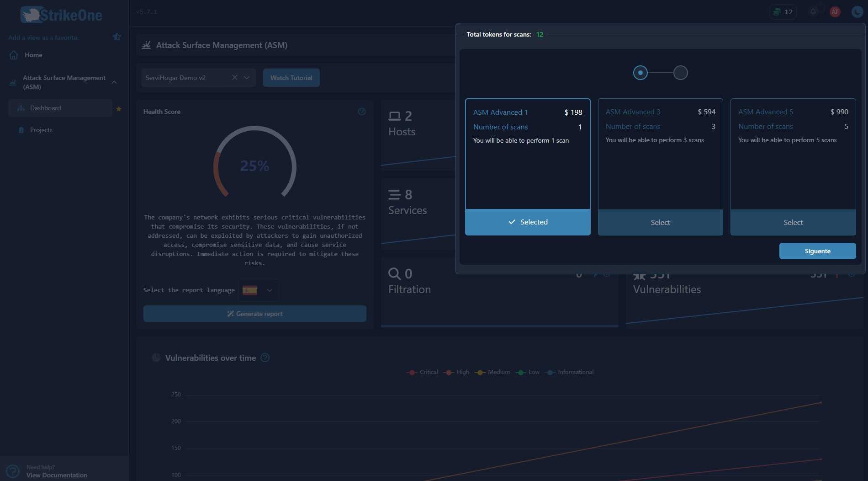The width and height of the screenshot is (868, 481).
Task: Open the ServiHogar Demo v2 project dropdown
Action: (x=247, y=78)
